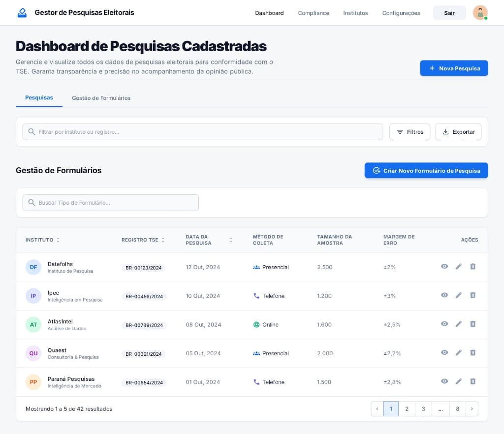Delete the Datafolha survey row

coord(473,266)
